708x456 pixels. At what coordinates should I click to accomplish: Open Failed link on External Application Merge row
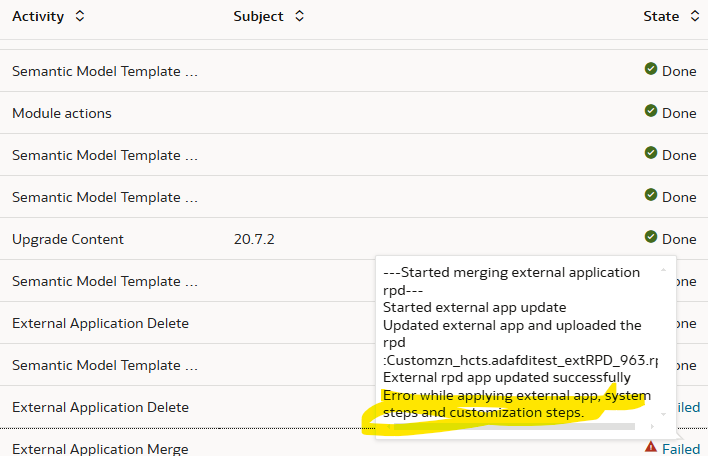pos(681,449)
